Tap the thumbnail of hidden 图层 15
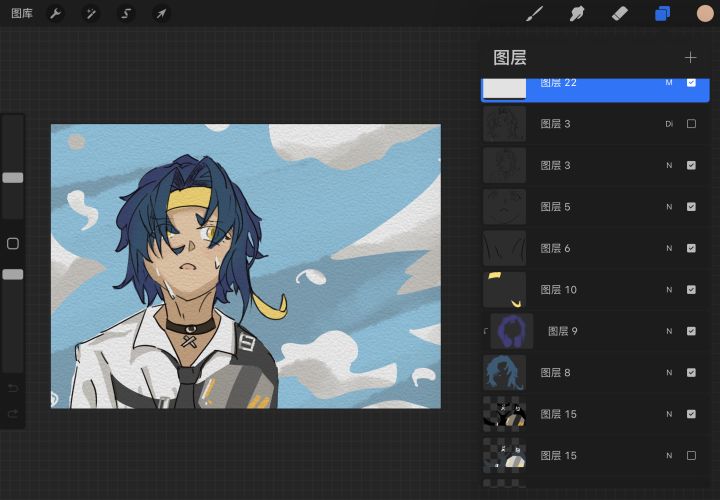The width and height of the screenshot is (720, 500). 504,455
